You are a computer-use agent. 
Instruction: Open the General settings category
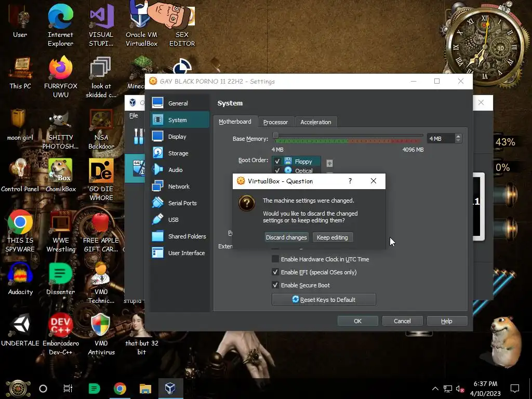click(180, 103)
